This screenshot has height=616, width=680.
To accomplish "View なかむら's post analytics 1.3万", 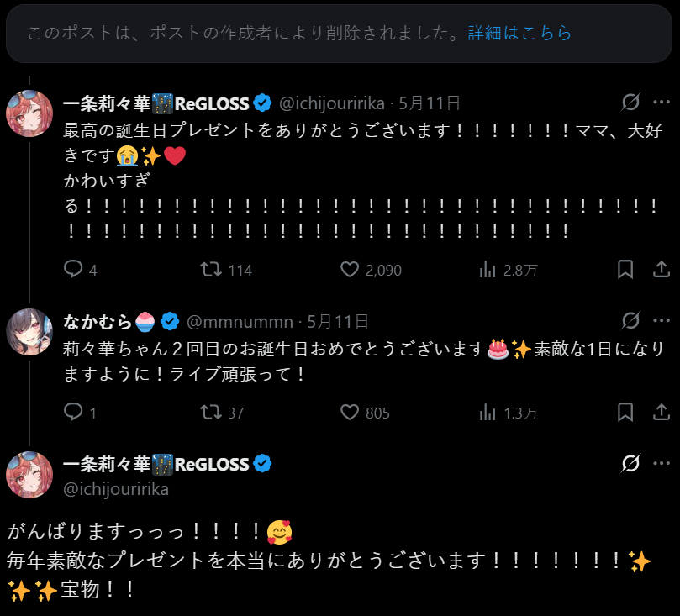I will tap(487, 413).
